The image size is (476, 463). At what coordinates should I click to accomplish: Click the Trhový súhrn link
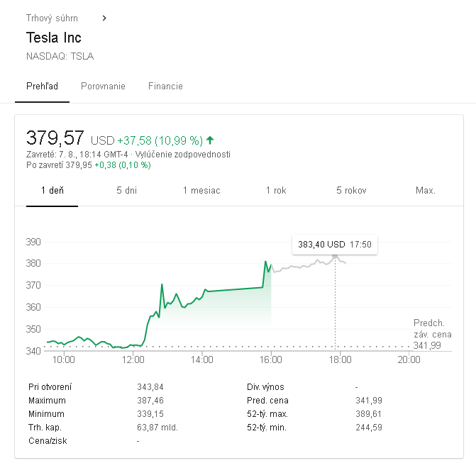[x=52, y=18]
